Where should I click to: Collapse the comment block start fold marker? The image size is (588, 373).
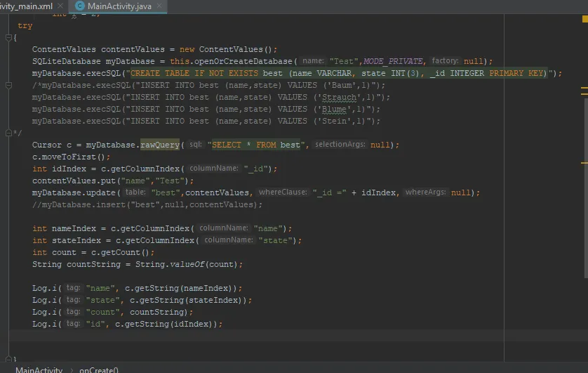click(8, 85)
